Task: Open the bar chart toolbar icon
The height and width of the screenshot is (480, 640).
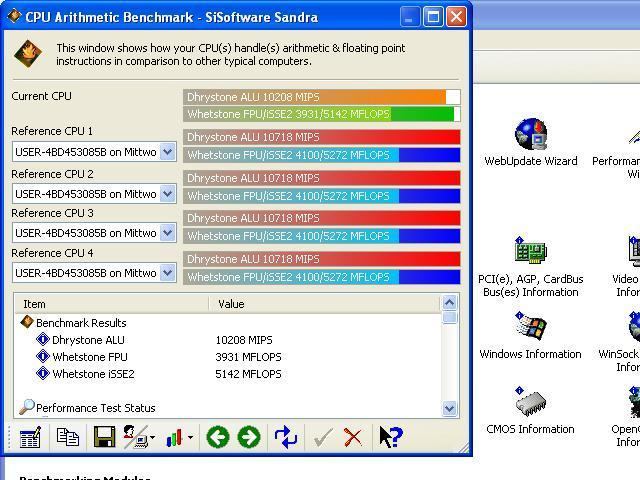Action: pyautogui.click(x=174, y=438)
